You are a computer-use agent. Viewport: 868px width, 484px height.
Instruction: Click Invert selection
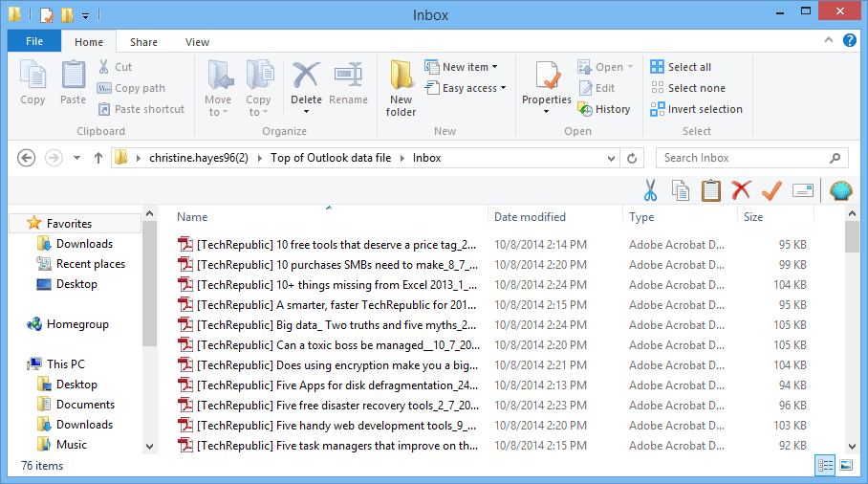coord(696,109)
